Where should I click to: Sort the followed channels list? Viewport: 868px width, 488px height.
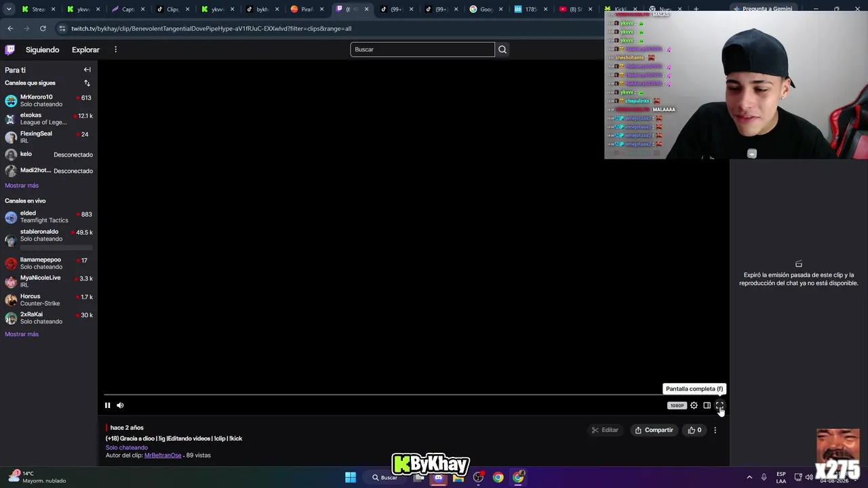pyautogui.click(x=87, y=83)
